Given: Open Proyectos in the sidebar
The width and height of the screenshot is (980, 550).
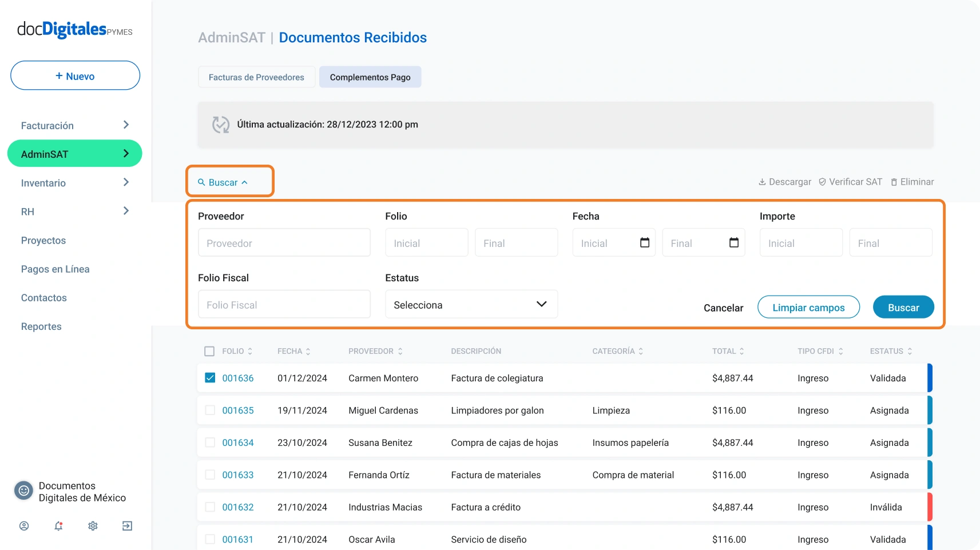Looking at the screenshot, I should point(43,241).
